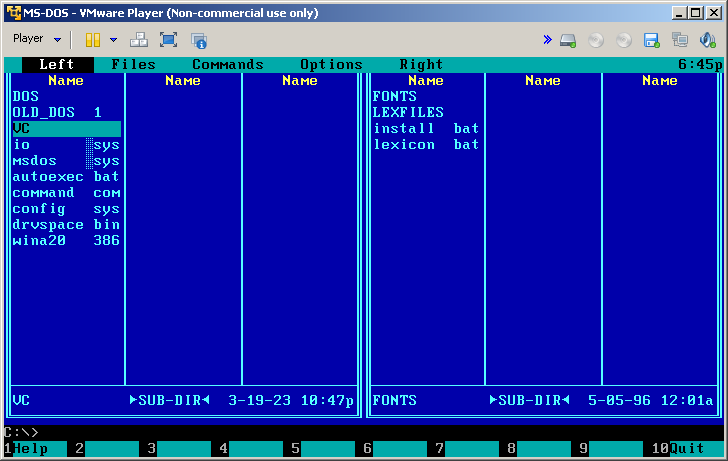
Task: Click the 1 Help function key button
Action: point(35,448)
